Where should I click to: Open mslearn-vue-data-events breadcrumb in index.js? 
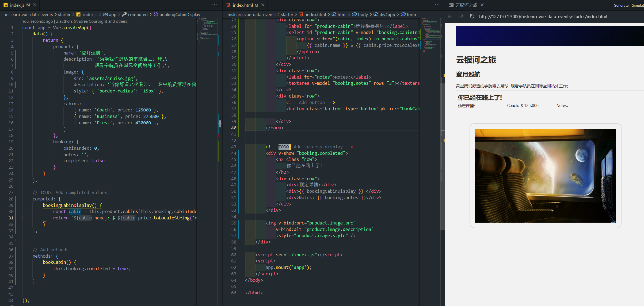coord(29,14)
